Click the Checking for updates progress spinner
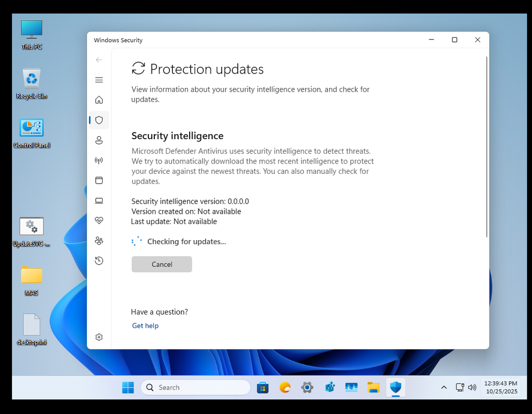Viewport: 532px width, 414px height. click(x=137, y=242)
